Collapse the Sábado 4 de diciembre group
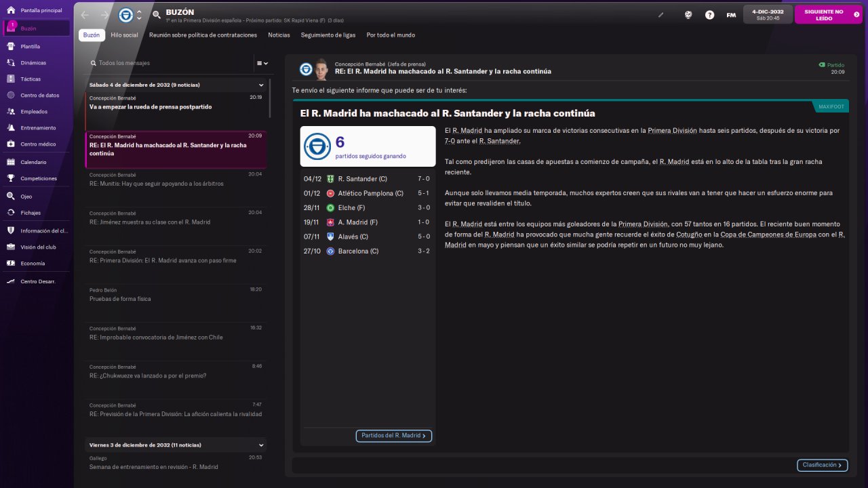 [261, 85]
